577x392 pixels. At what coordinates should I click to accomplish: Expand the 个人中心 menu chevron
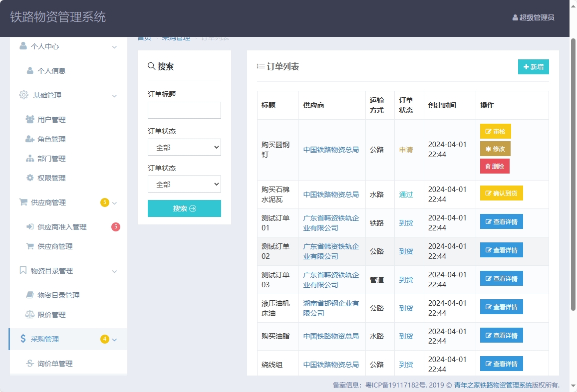click(x=115, y=46)
